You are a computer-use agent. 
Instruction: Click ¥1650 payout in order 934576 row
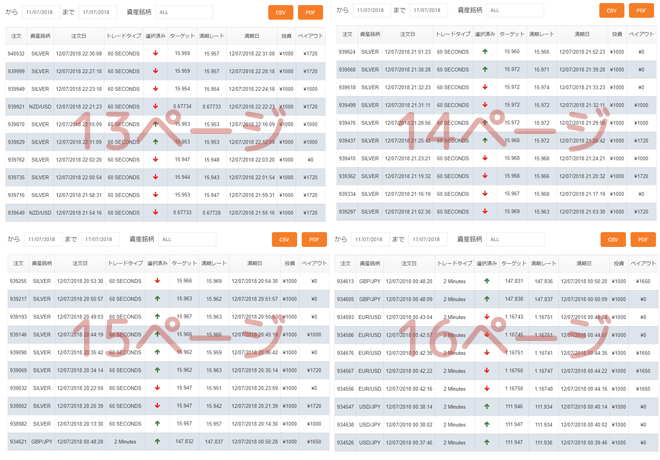pyautogui.click(x=643, y=353)
